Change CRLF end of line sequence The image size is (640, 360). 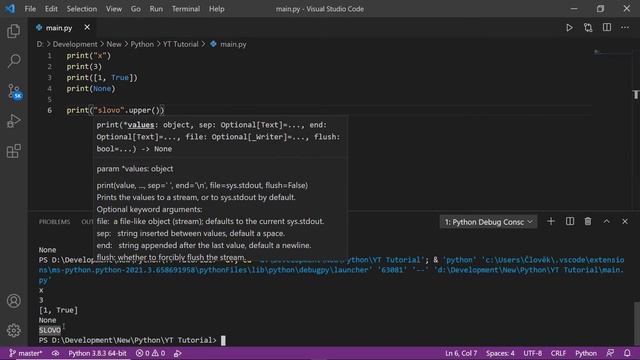point(558,353)
